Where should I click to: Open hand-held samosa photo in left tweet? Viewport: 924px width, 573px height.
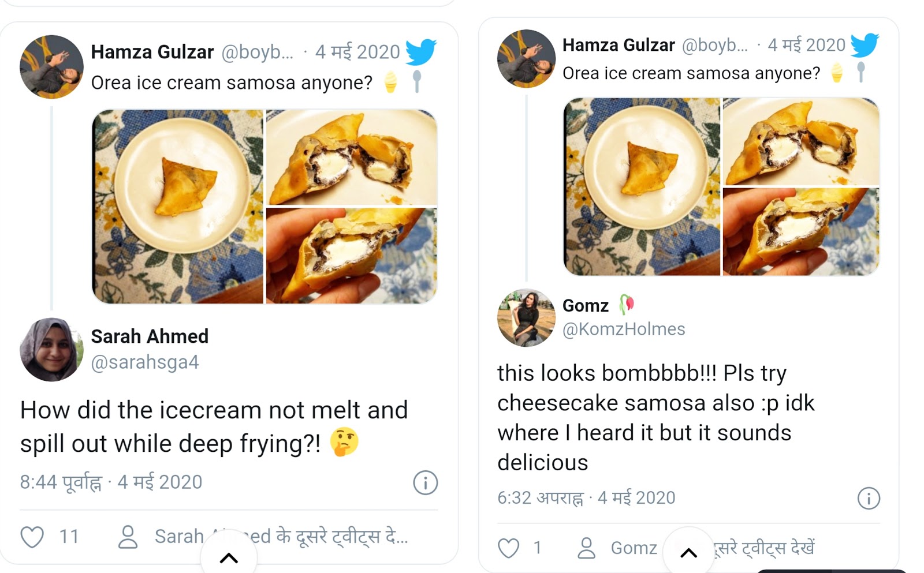pos(351,256)
